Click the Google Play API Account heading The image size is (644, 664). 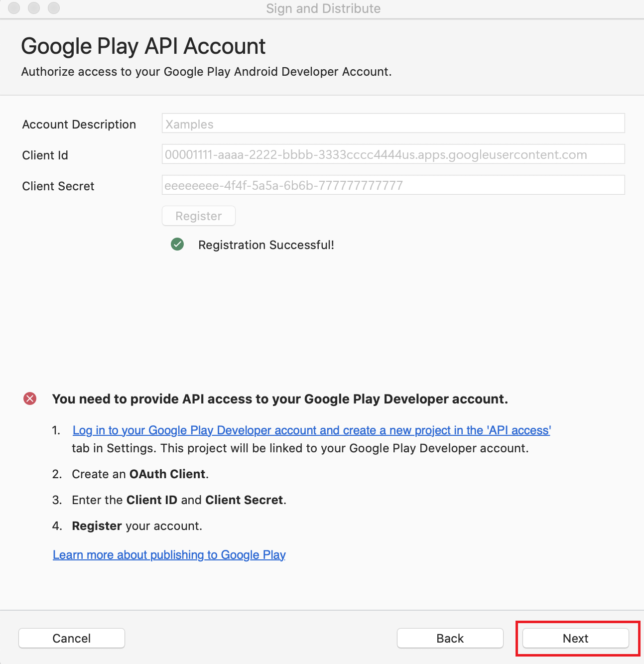(143, 46)
